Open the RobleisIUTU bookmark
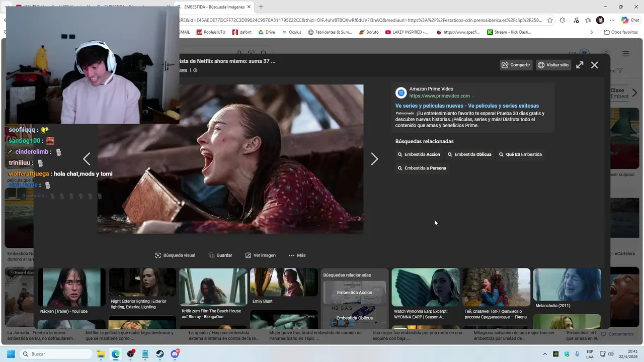 tap(211, 32)
